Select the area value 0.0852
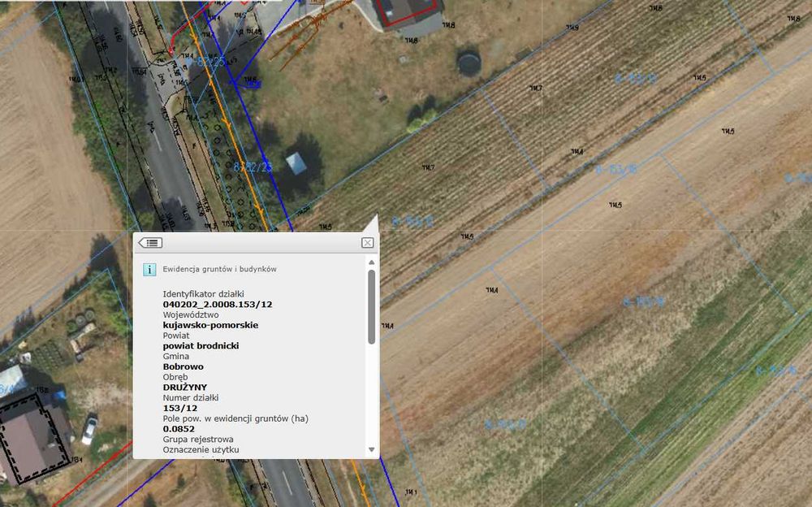 (179, 429)
